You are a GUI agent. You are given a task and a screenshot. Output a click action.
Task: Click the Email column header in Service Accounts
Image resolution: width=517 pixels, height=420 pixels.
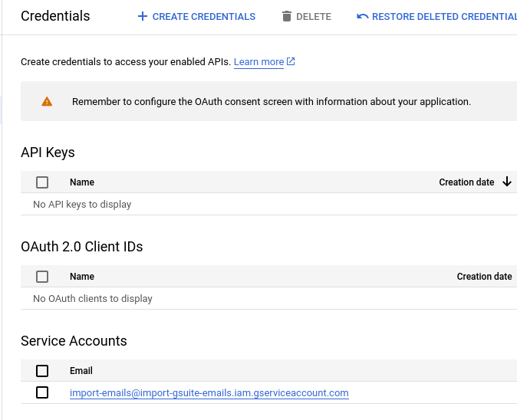pos(81,371)
